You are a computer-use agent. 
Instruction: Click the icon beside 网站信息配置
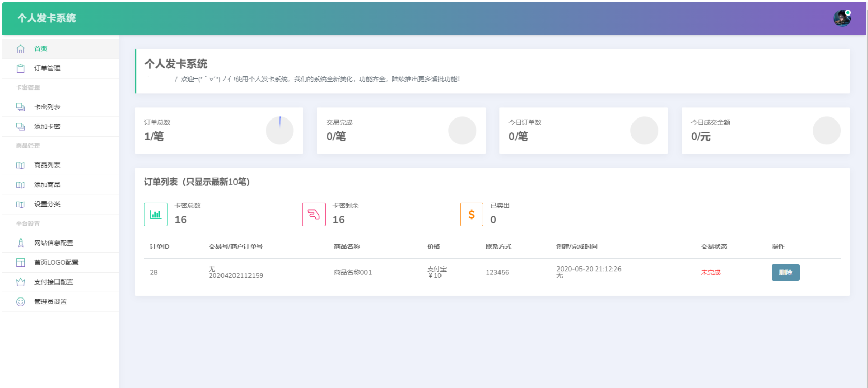[x=20, y=243]
